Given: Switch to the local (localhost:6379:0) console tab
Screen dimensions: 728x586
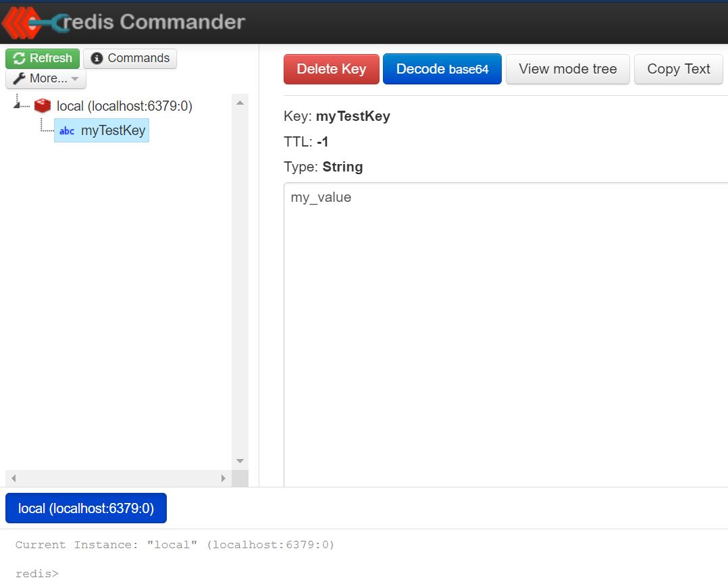Looking at the screenshot, I should pos(86,508).
